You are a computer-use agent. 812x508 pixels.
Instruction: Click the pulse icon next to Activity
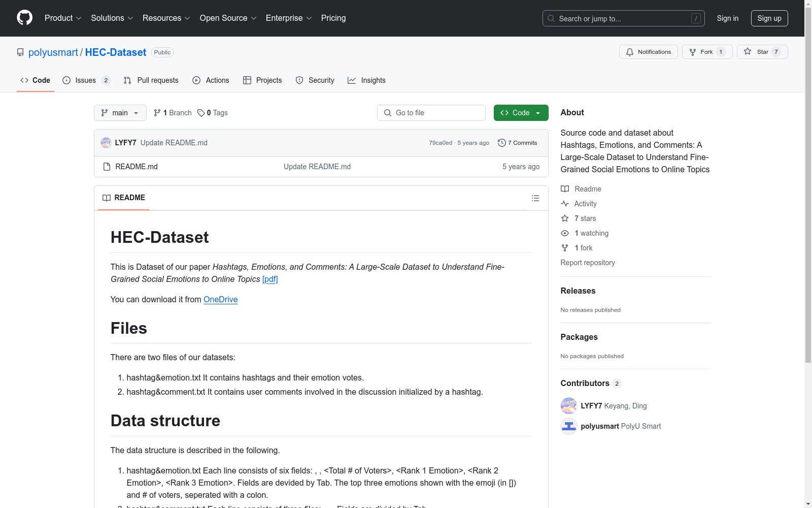pyautogui.click(x=565, y=204)
